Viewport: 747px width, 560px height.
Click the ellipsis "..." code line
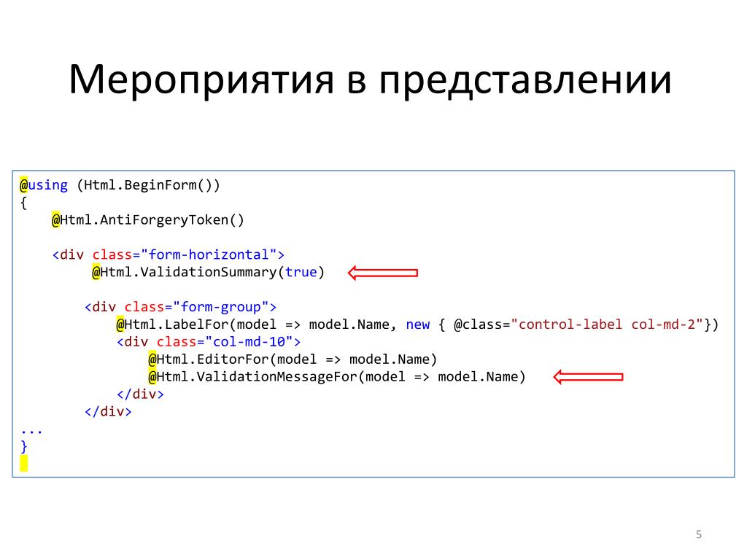(31, 432)
